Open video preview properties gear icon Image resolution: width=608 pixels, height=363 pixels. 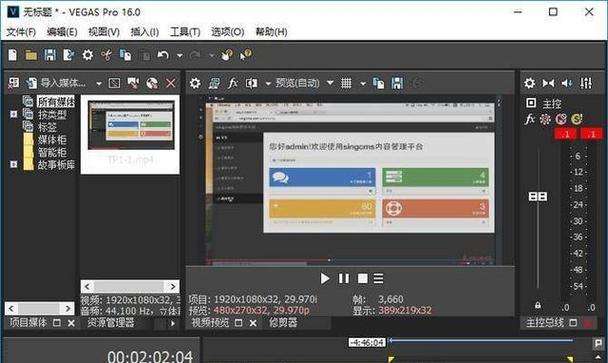195,83
